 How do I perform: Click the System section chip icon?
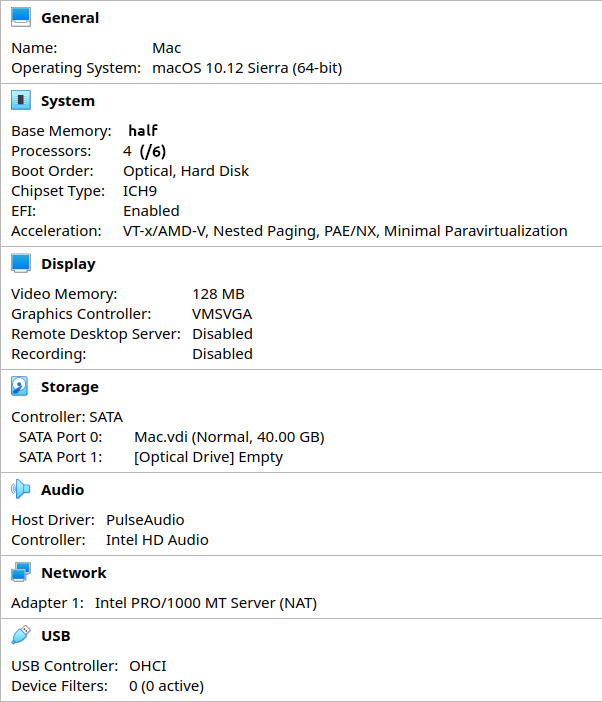click(x=21, y=100)
